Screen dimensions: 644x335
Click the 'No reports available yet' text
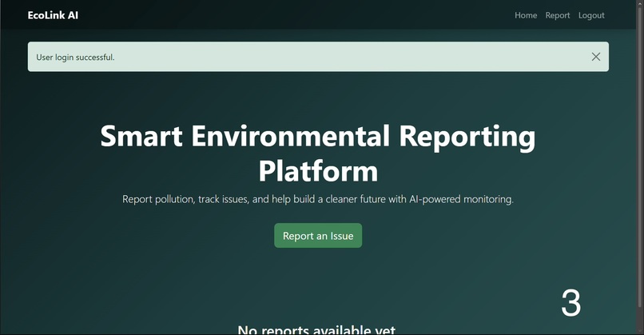(316, 329)
